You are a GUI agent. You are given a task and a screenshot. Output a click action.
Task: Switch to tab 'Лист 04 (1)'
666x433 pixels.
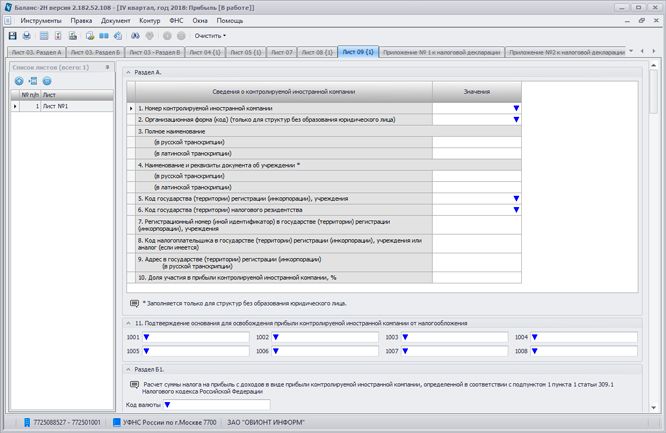pyautogui.click(x=205, y=52)
